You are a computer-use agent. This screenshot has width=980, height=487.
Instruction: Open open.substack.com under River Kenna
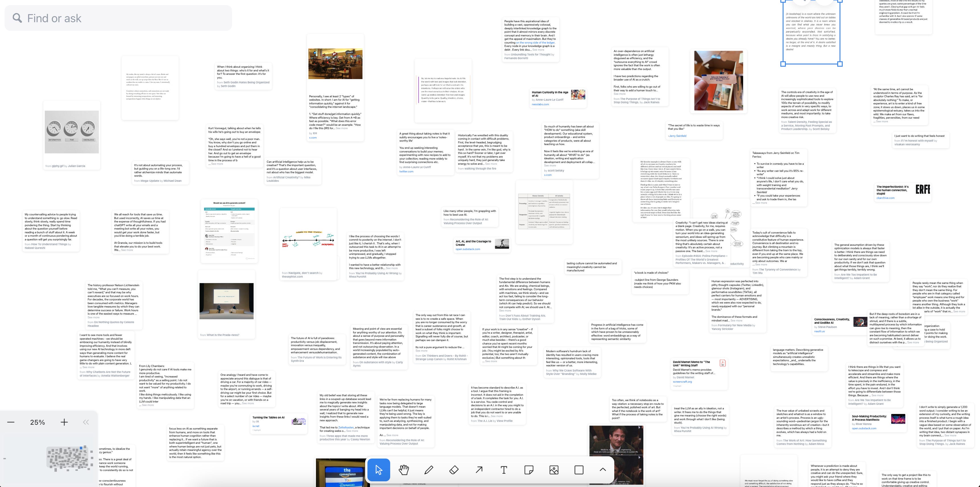coord(864,428)
